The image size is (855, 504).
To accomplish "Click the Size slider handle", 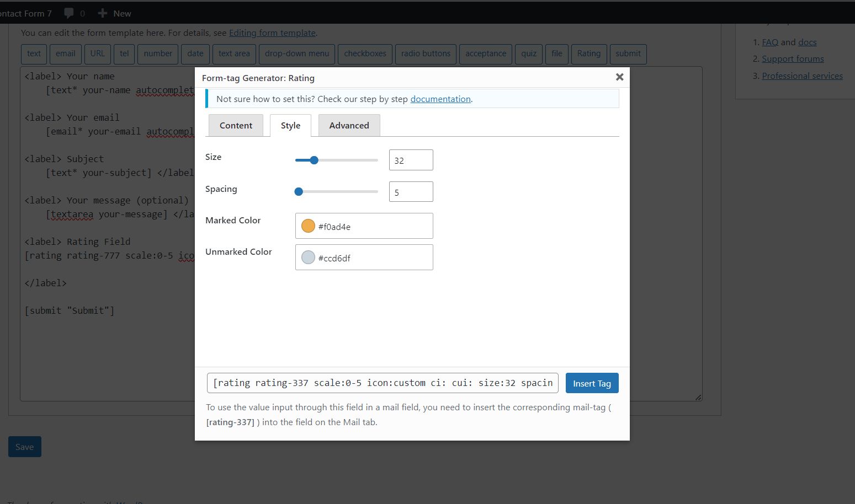I will 314,160.
